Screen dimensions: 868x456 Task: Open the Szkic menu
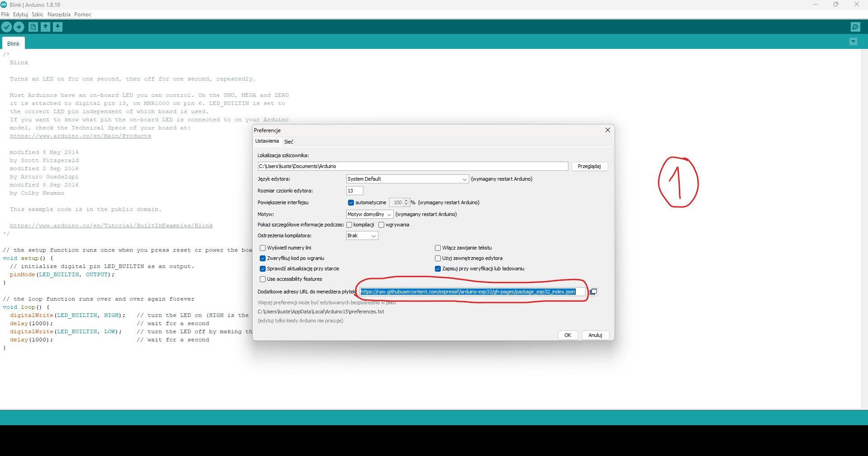click(x=38, y=14)
